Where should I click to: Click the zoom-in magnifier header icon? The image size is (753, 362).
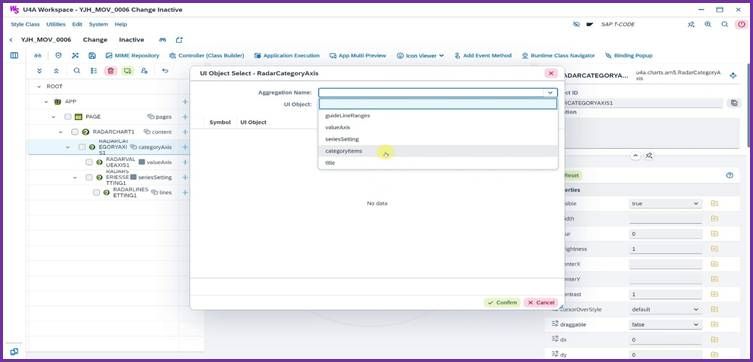click(708, 24)
